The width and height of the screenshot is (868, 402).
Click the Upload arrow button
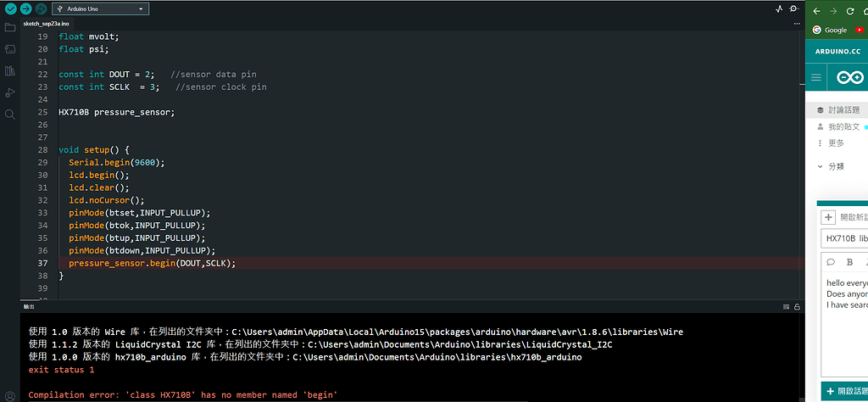[25, 8]
